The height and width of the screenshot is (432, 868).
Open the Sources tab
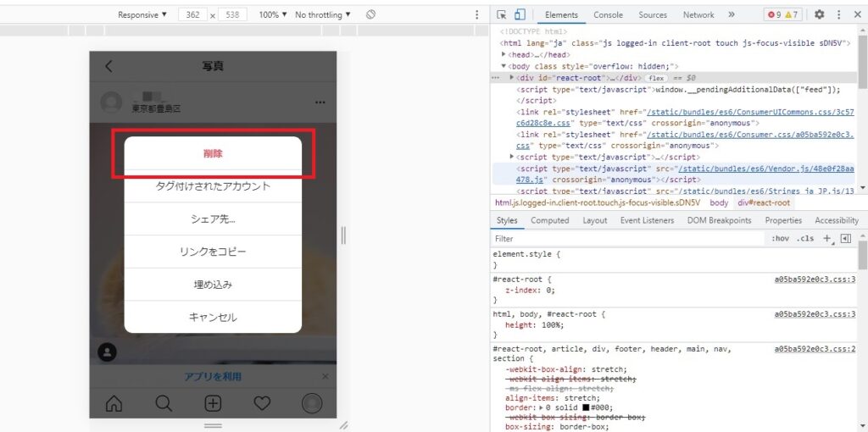click(653, 15)
